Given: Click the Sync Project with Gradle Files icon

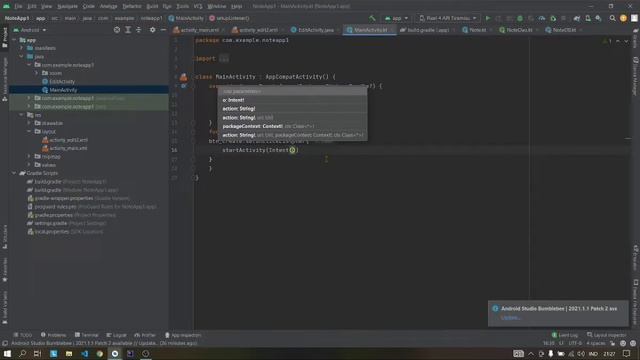Looking at the screenshot, I should point(577,18).
